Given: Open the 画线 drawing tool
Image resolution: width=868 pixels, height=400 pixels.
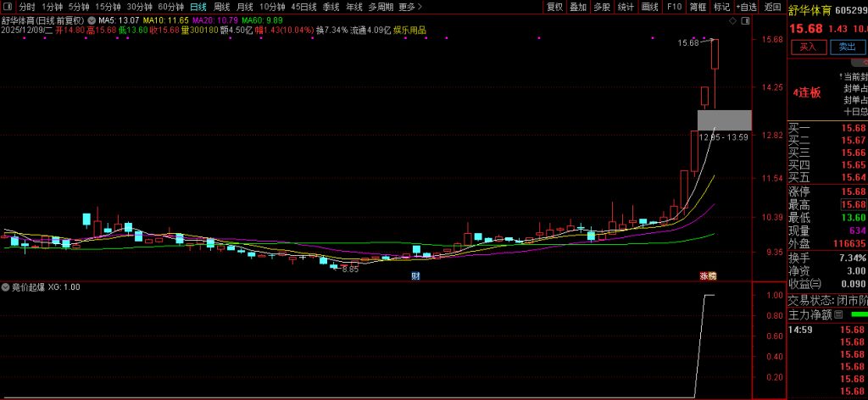Looking at the screenshot, I should coord(650,7).
